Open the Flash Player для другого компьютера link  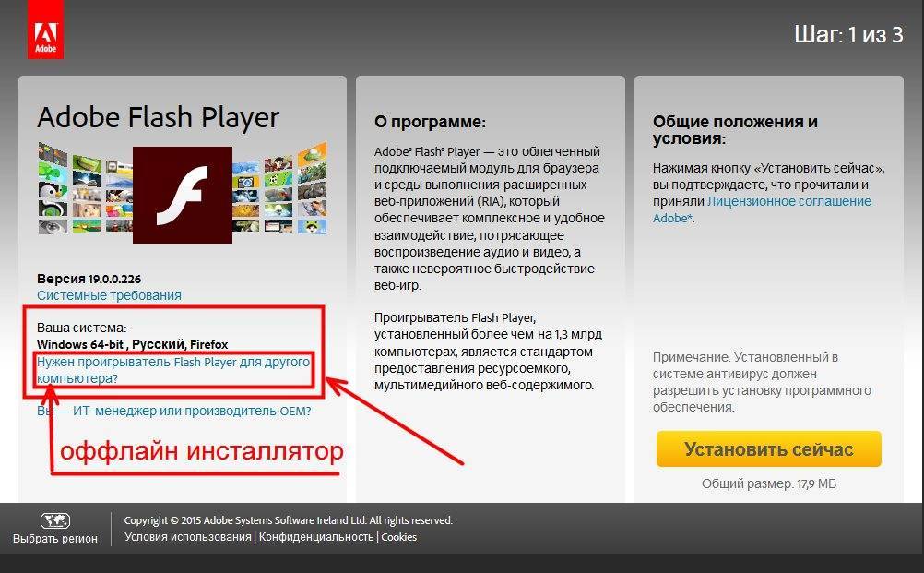coord(173,370)
